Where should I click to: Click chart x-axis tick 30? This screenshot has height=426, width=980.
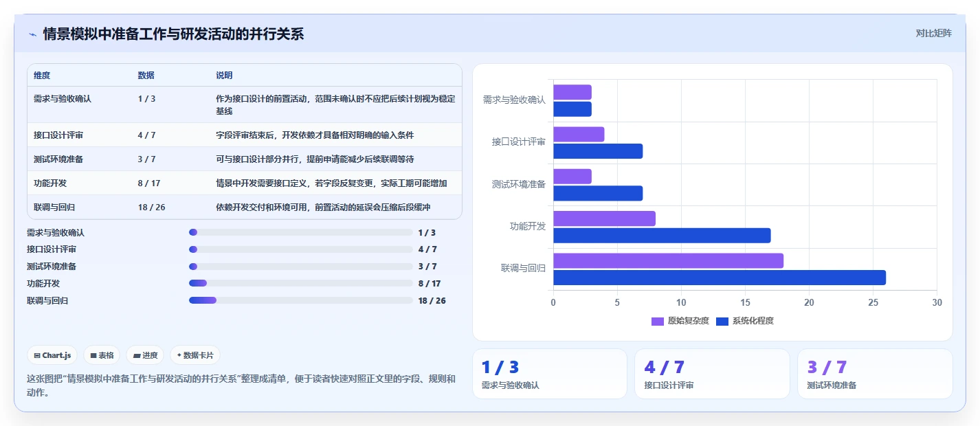pyautogui.click(x=937, y=302)
